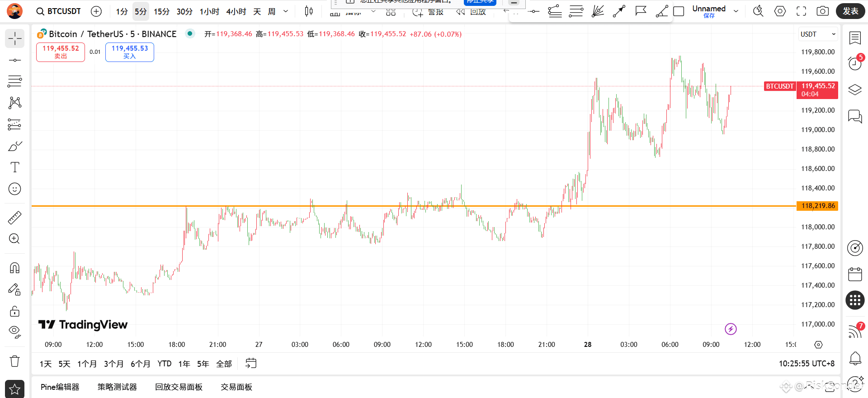
Task: Expand the layout management dropdown arrow
Action: pos(736,11)
